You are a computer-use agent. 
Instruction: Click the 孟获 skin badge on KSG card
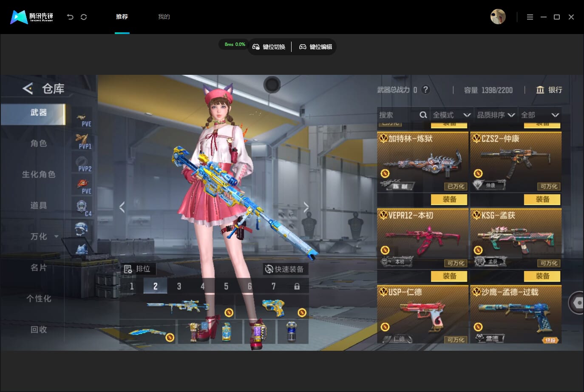tap(490, 261)
